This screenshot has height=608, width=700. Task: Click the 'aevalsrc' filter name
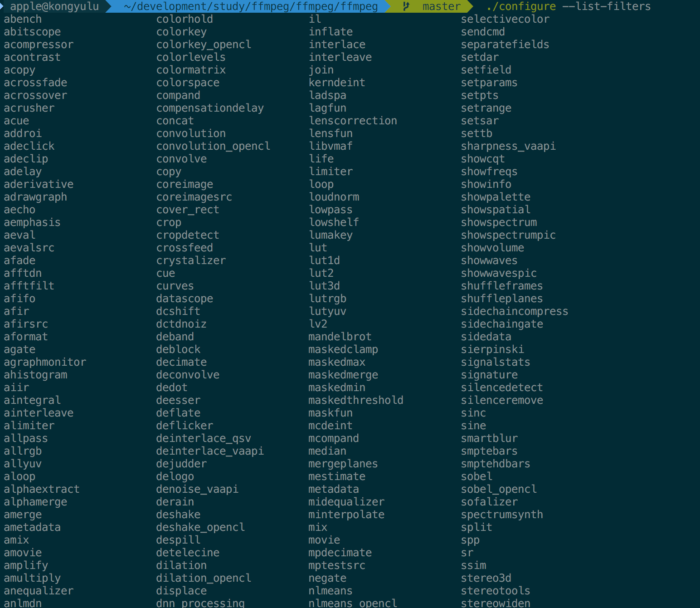(29, 248)
